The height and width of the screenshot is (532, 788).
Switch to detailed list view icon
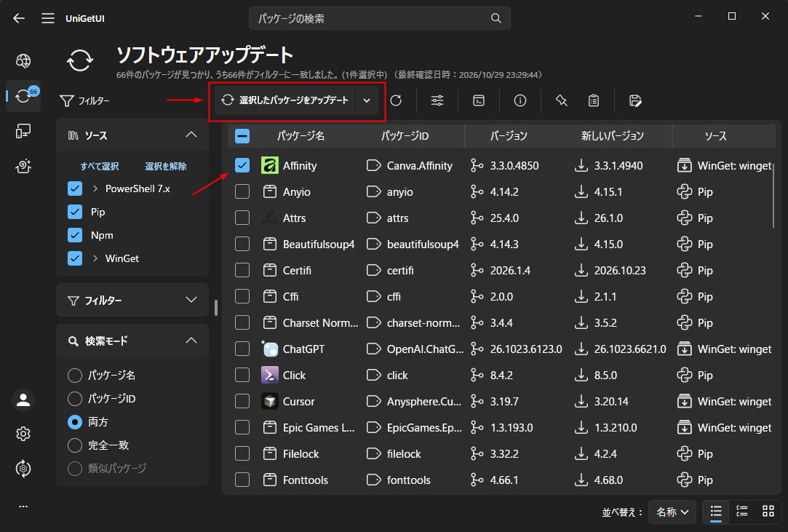coord(742,512)
